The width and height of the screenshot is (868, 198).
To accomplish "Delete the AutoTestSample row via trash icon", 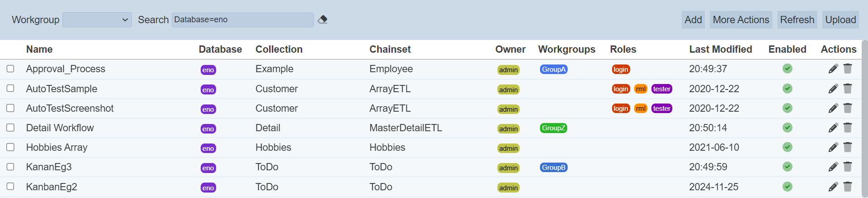I will 848,89.
